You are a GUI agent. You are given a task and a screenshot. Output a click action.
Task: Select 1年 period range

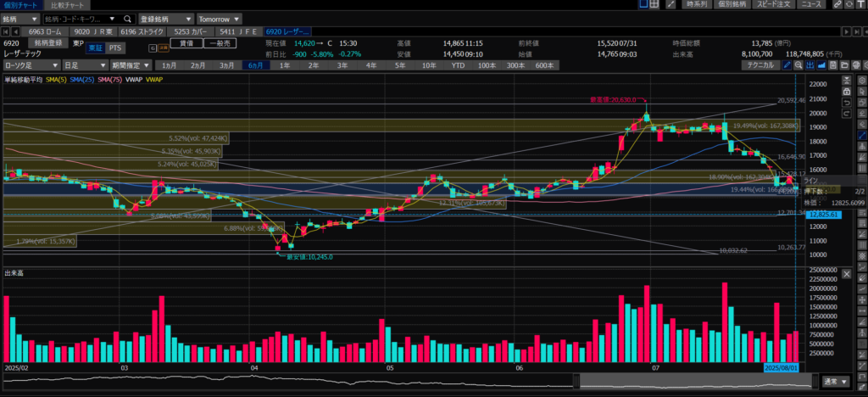pos(285,65)
